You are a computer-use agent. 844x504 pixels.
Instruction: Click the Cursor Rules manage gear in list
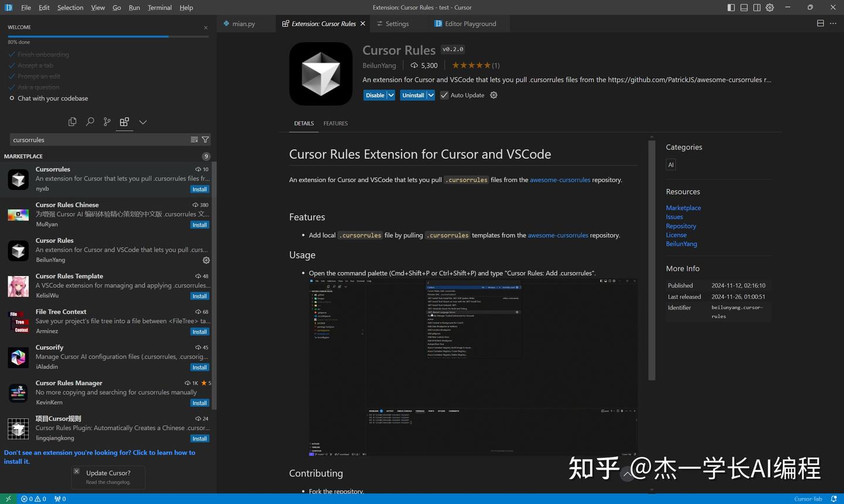(x=206, y=260)
